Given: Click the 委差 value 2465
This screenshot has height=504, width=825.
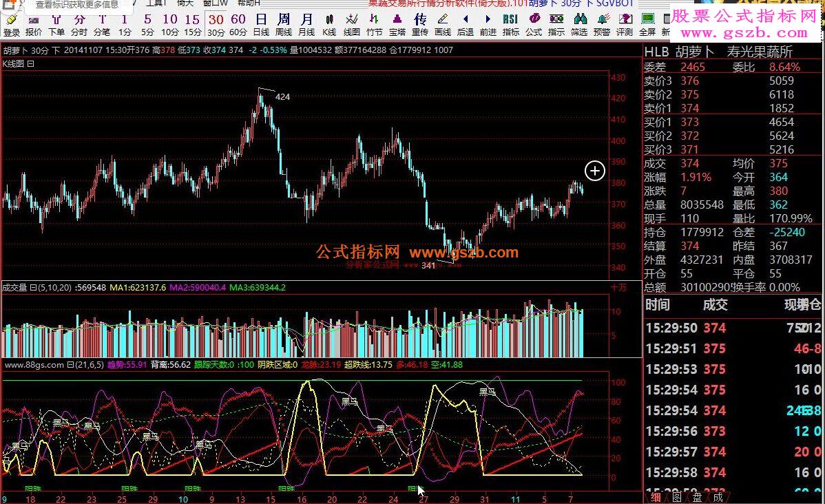Looking at the screenshot, I should click(692, 67).
